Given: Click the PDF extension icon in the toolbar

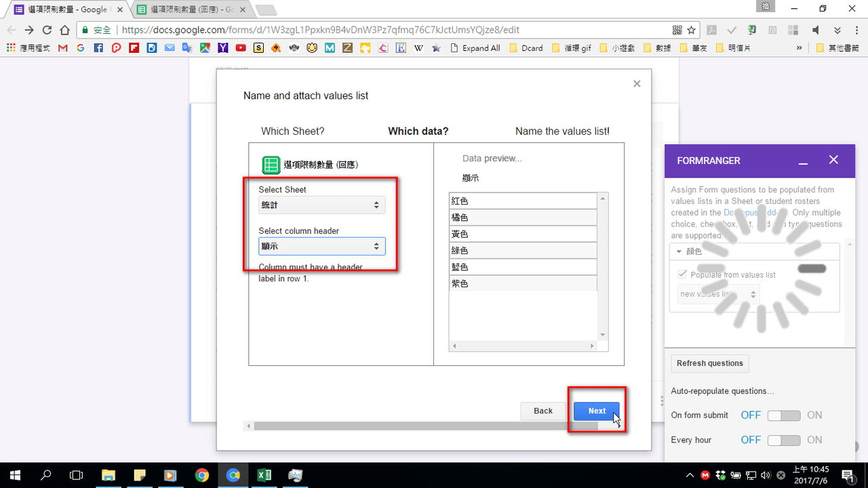Looking at the screenshot, I should coord(711,30).
